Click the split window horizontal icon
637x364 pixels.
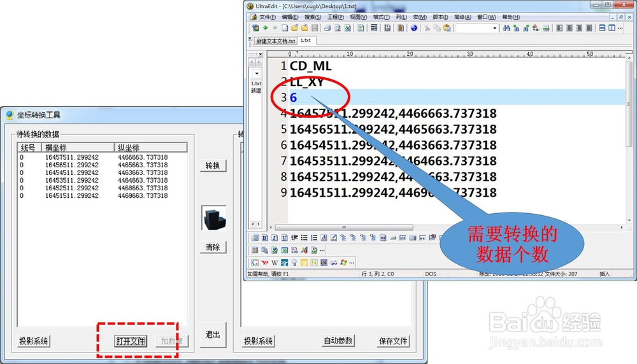[602, 28]
